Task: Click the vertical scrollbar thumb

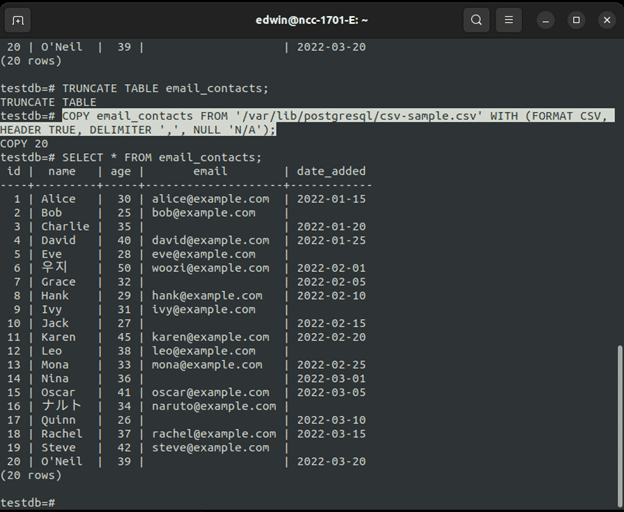Action: click(619, 420)
